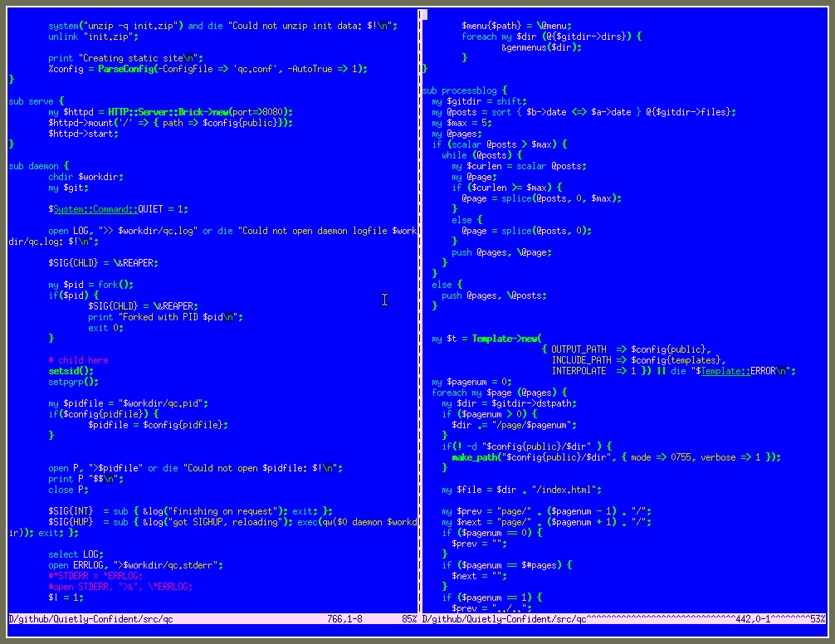835x644 pixels.
Task: Click the '$httpd->mount' line
Action: [x=170, y=123]
